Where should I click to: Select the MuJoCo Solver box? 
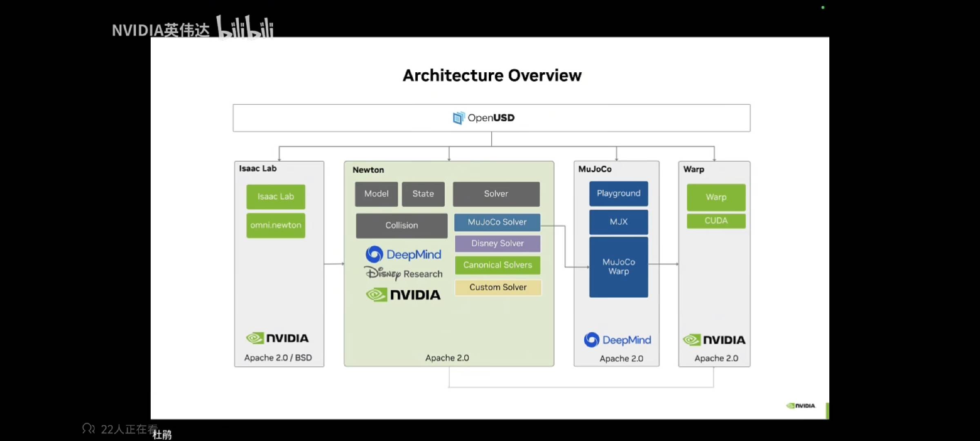pos(497,222)
